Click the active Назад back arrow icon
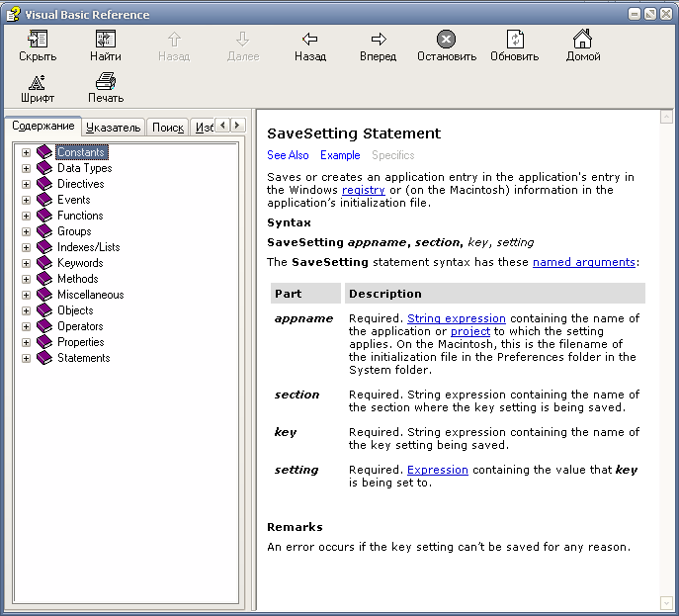Screen dimensions: 679x616 tap(309, 40)
